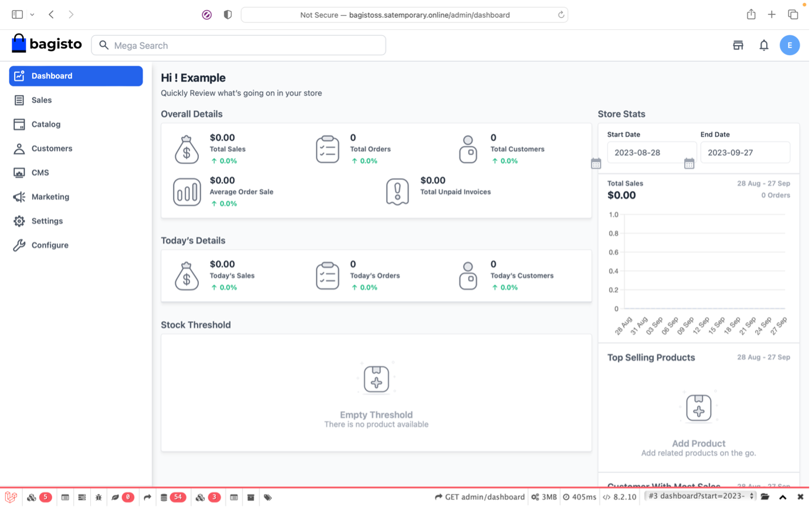The width and height of the screenshot is (812, 509).
Task: Open debugbar models tab with badge 3
Action: [208, 497]
